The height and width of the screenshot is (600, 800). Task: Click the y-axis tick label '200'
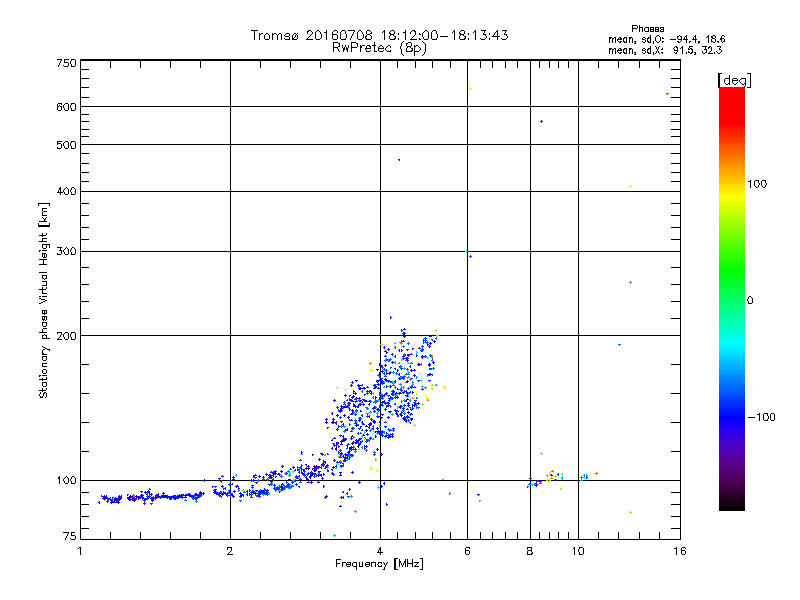[x=66, y=336]
